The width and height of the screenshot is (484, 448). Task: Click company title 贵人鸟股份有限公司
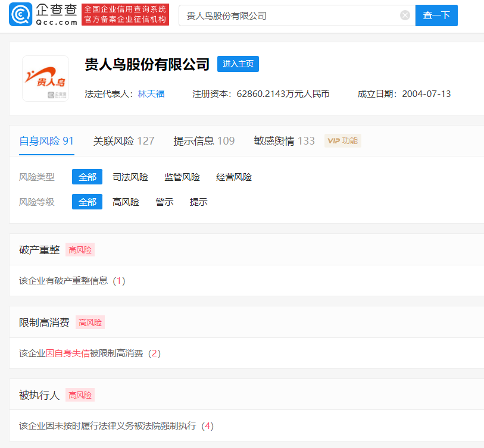[x=147, y=64]
